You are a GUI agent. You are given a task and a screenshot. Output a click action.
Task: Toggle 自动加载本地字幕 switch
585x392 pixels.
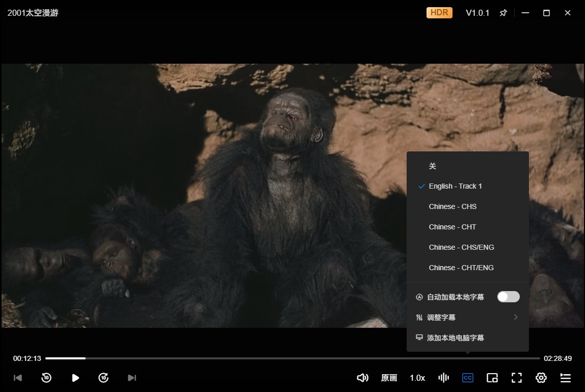[x=508, y=297]
